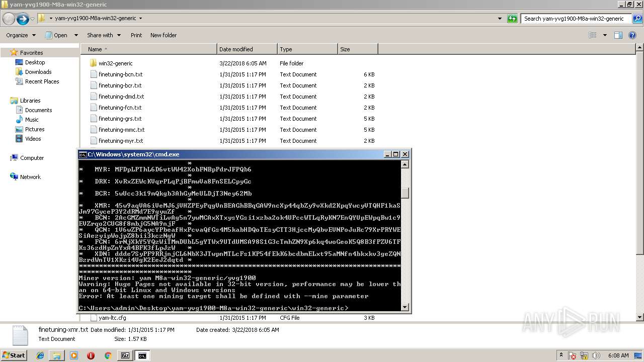
Task: Select the finetuning-dmd.txt file
Action: (x=121, y=97)
